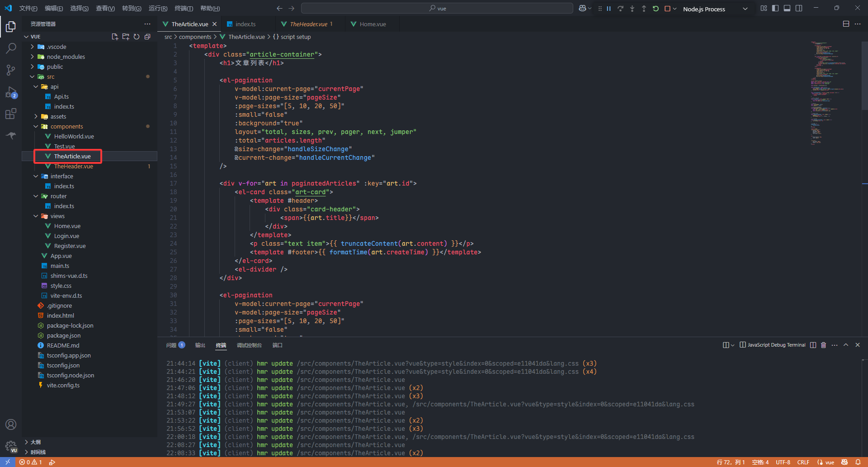Click the New File icon in explorer

pyautogui.click(x=115, y=37)
